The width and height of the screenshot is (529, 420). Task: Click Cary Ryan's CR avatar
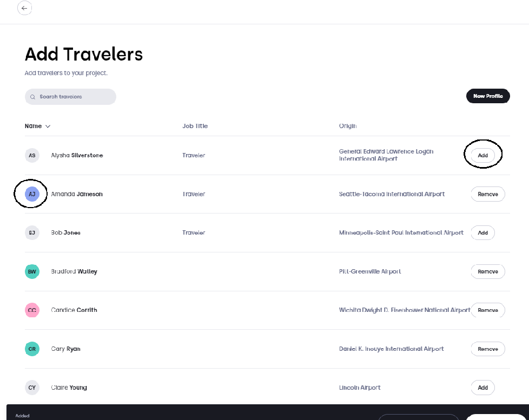pyautogui.click(x=32, y=349)
